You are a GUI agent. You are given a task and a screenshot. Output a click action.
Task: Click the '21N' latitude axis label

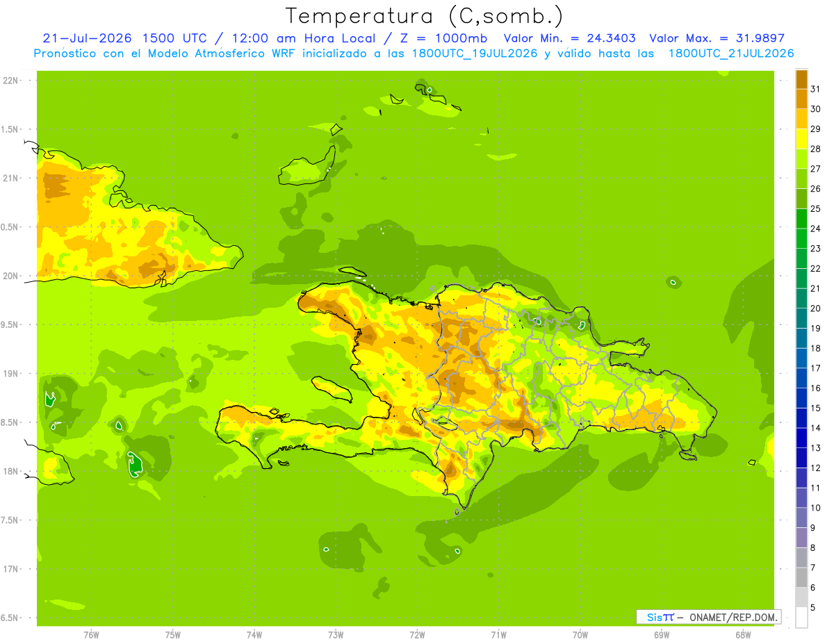pos(10,178)
